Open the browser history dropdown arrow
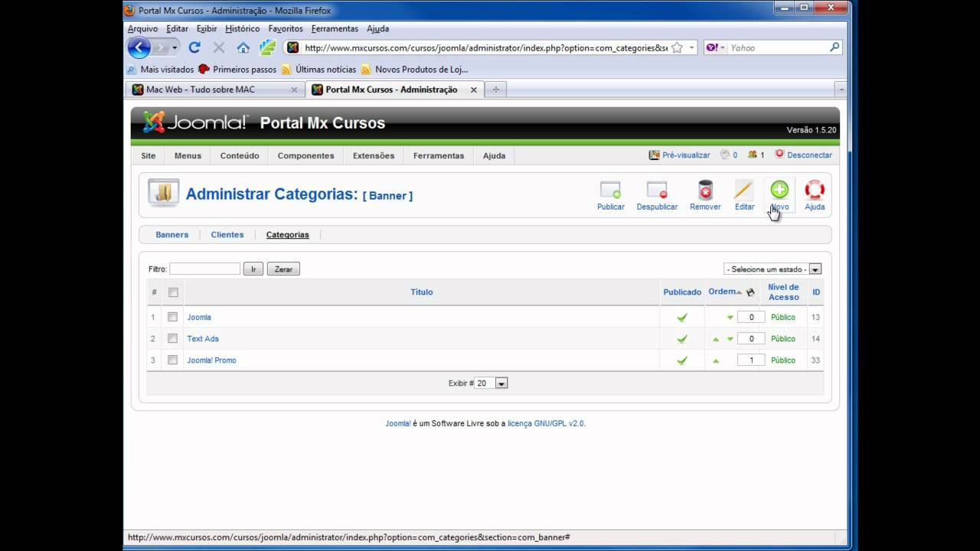The image size is (980, 551). pos(175,47)
